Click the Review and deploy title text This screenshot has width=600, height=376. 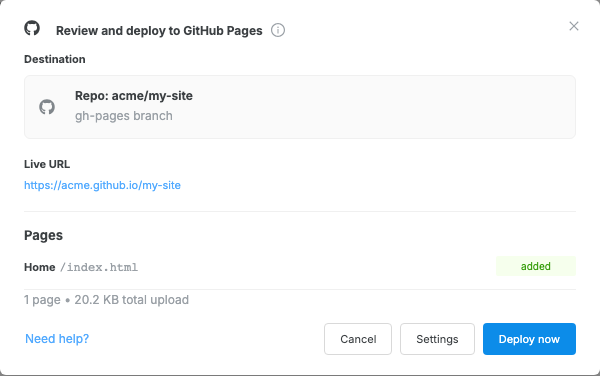click(x=159, y=31)
